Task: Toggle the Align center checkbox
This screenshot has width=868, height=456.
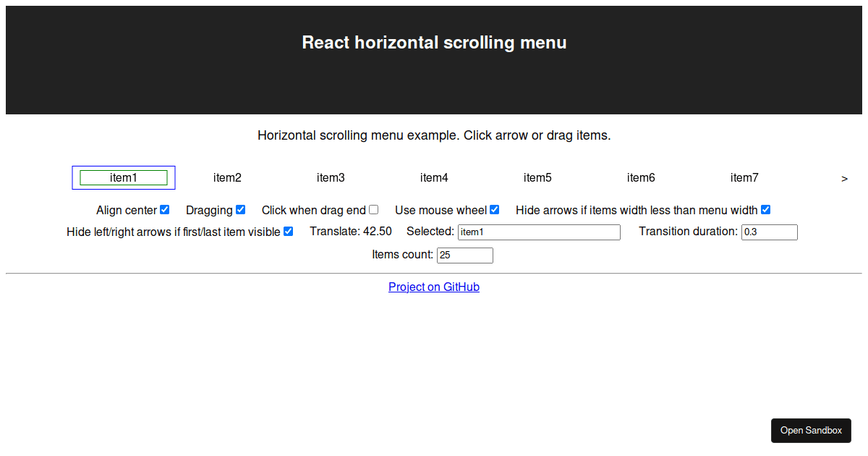Action: 165,210
